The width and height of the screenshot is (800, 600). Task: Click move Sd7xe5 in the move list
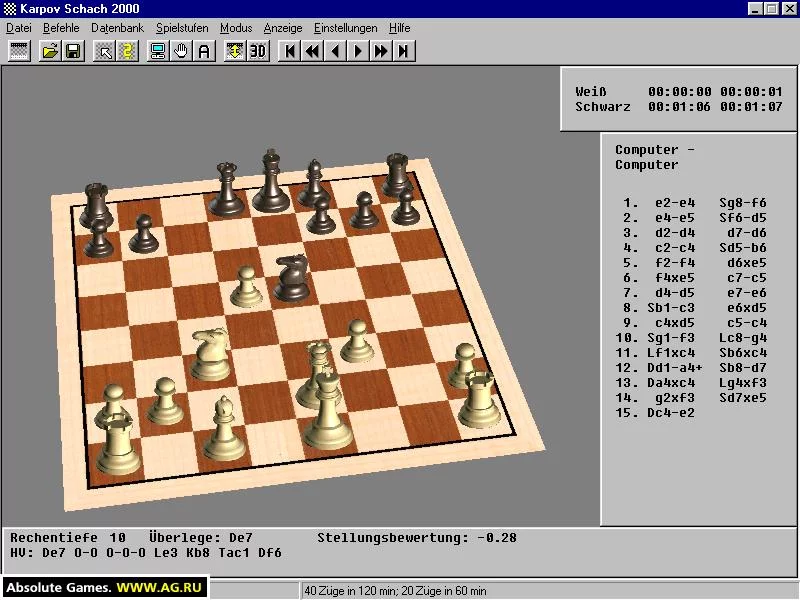pyautogui.click(x=743, y=398)
